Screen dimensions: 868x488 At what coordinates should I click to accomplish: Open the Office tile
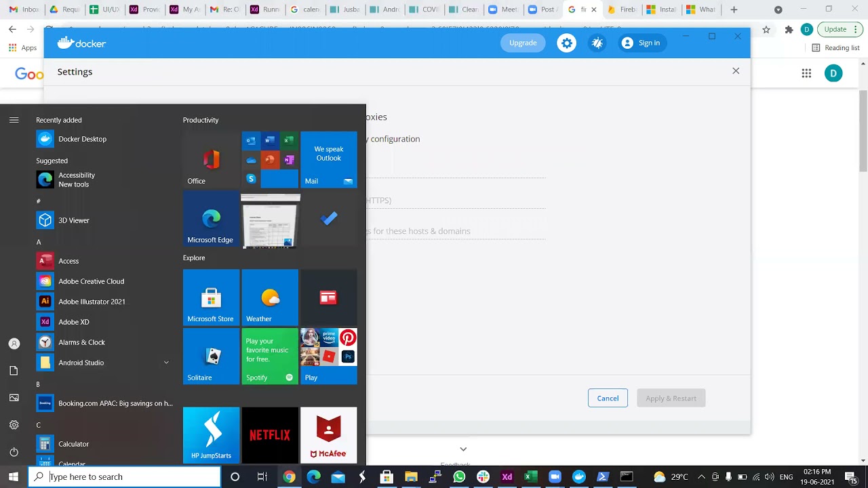(211, 159)
